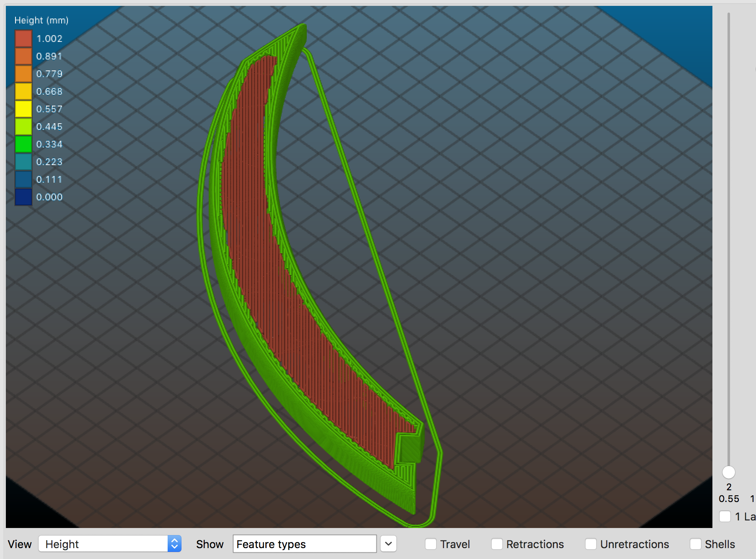Click the Show Feature types field
This screenshot has height=559, width=756.
304,544
